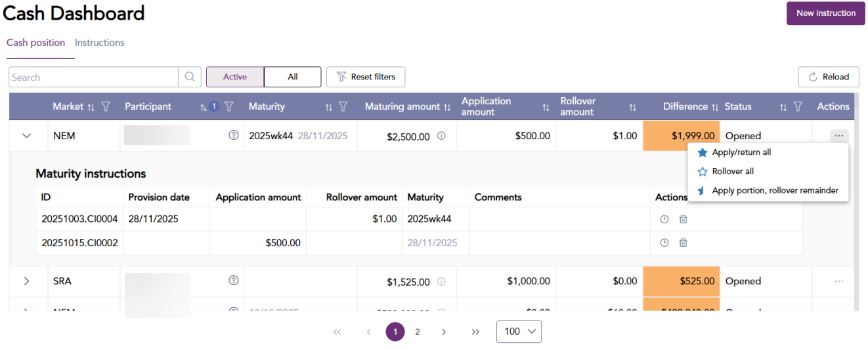
Task: Click the search magnifier icon
Action: coord(189,77)
